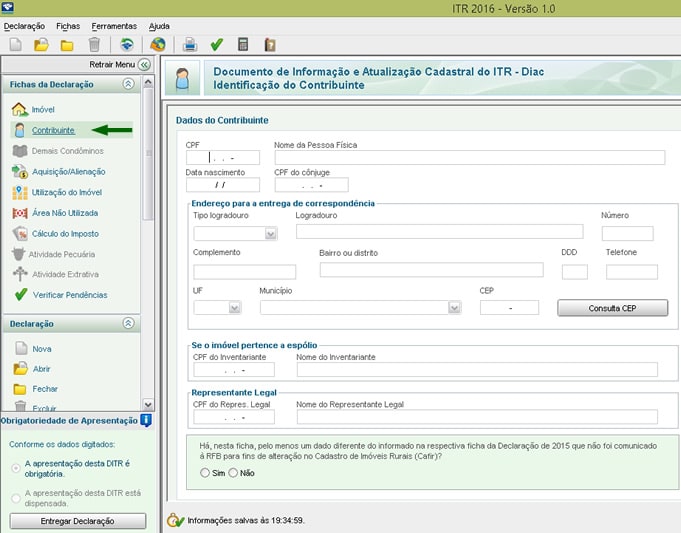Click the Imóvel house icon
The image size is (681, 533).
pyautogui.click(x=20, y=109)
